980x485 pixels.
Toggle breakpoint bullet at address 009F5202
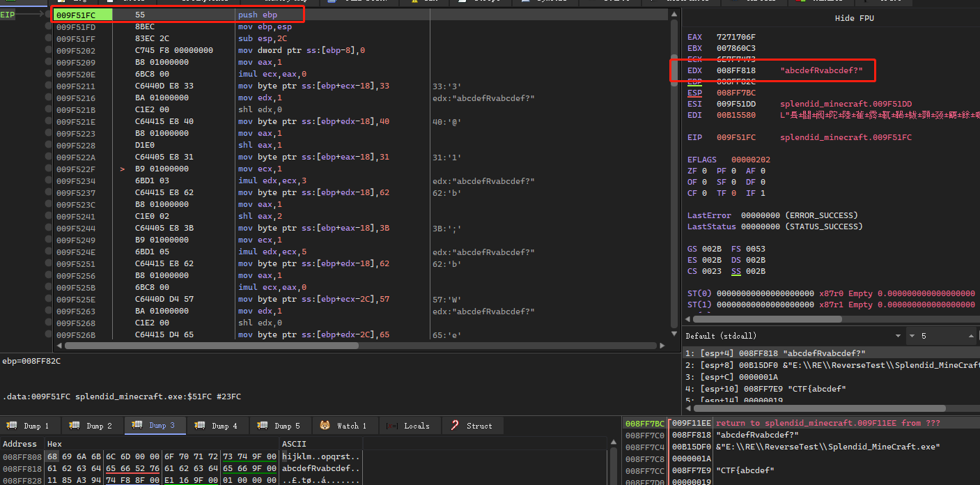tap(48, 50)
